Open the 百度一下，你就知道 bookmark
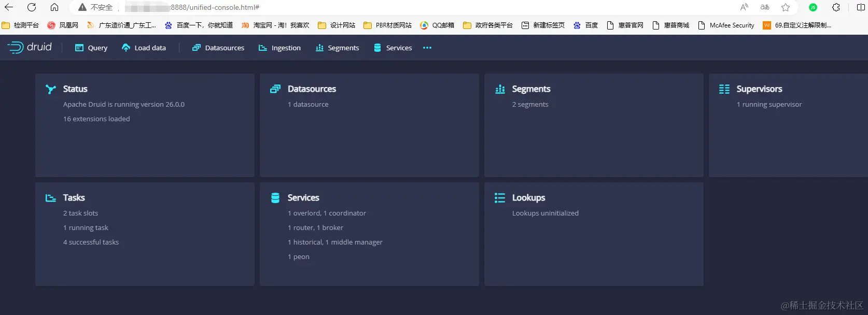 (199, 25)
